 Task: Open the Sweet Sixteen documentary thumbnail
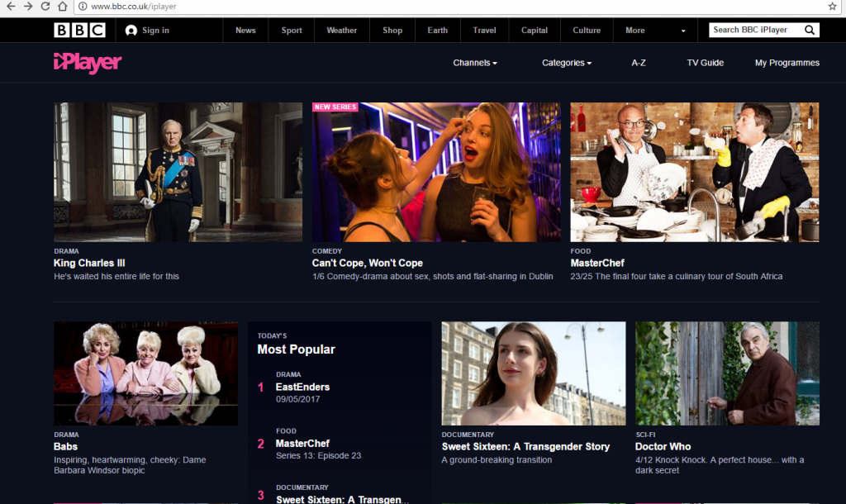point(534,373)
